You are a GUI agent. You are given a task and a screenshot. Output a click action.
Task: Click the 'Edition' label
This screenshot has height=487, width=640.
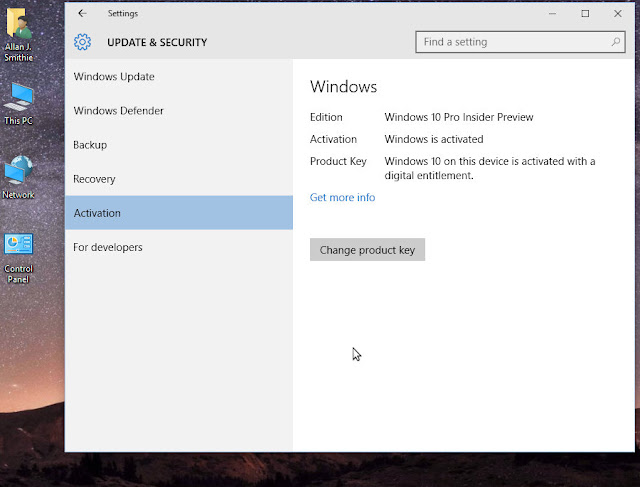click(x=326, y=117)
